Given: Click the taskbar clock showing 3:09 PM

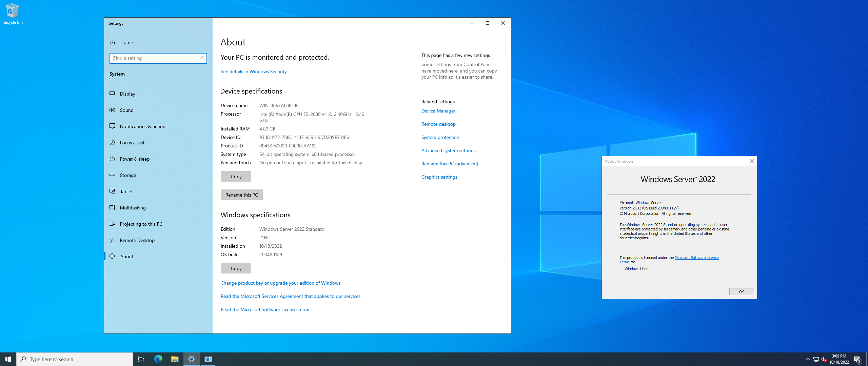Looking at the screenshot, I should click(x=839, y=359).
